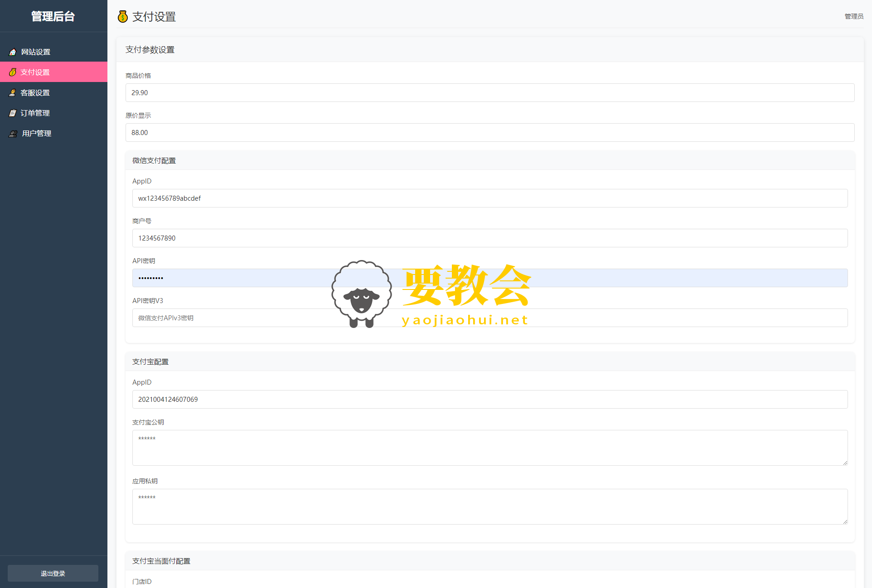Click the resize handle of 应用私钥 textarea
Screen dimensions: 872x588
tap(845, 521)
